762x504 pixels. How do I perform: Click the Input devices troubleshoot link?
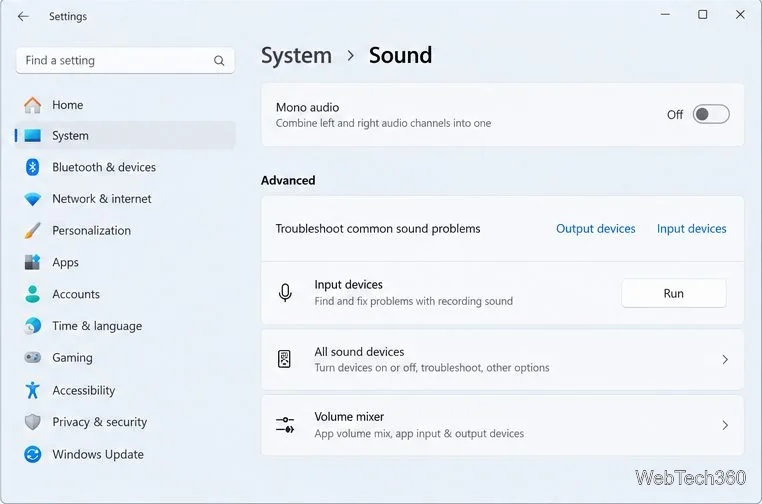[x=692, y=229]
